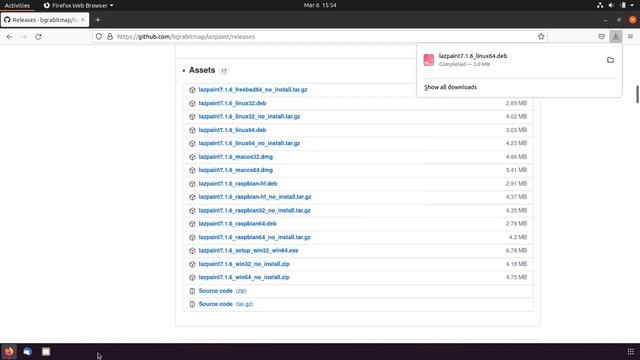This screenshot has height=360, width=640.
Task: Click the file icon beside Source code (tar.gz)
Action: point(192,304)
